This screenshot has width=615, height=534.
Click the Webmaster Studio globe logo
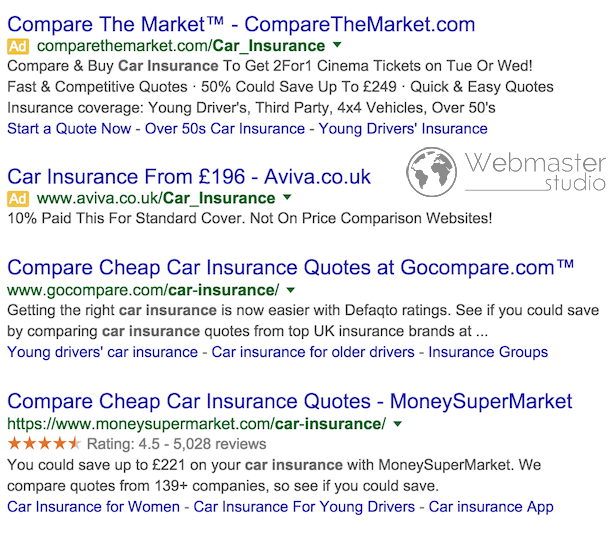431,171
